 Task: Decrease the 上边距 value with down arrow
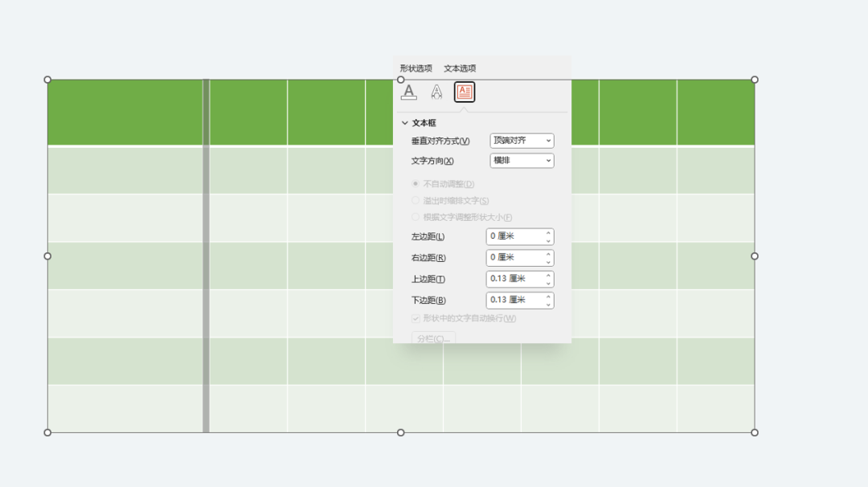point(548,283)
